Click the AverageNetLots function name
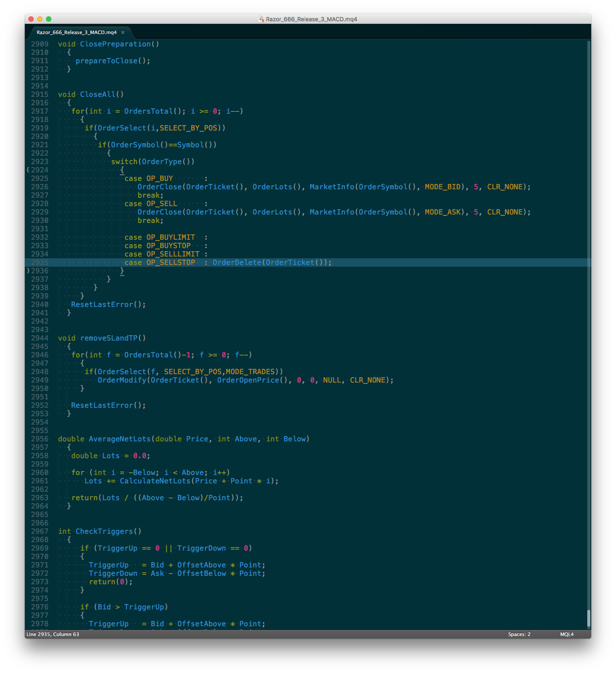Screen dimensions: 616x674 119,439
